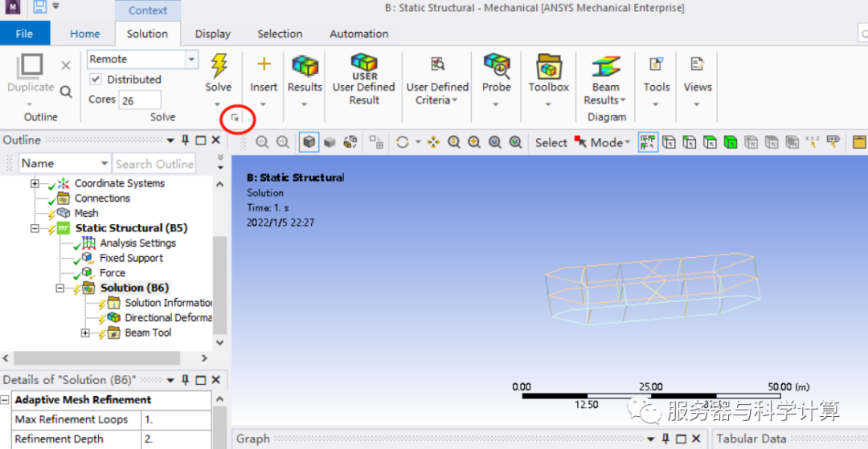Select Fixed Support in the tree
This screenshot has height=449, width=868.
131,258
